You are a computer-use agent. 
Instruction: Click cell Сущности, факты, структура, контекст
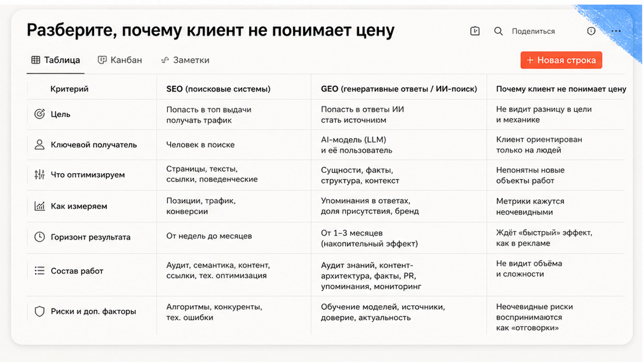pos(360,175)
